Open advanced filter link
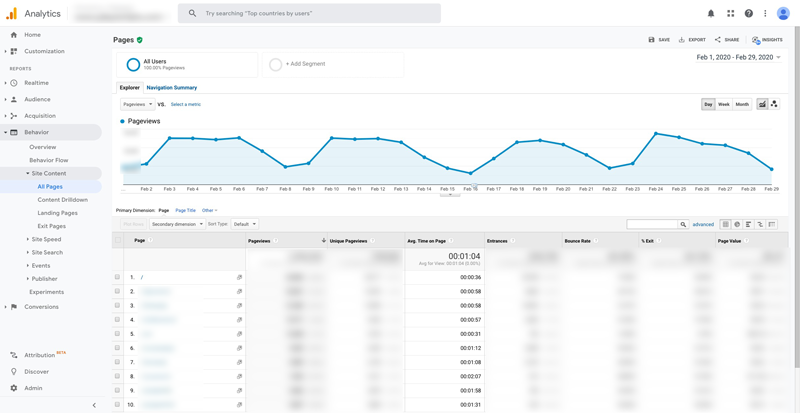Image resolution: width=800 pixels, height=413 pixels. 703,224
